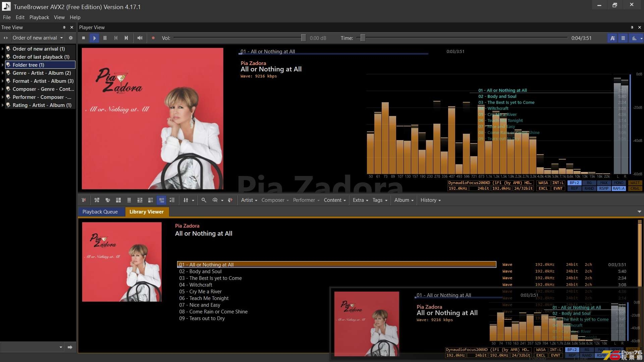
Task: Click the highlighted album detail view icon
Action: (x=161, y=200)
